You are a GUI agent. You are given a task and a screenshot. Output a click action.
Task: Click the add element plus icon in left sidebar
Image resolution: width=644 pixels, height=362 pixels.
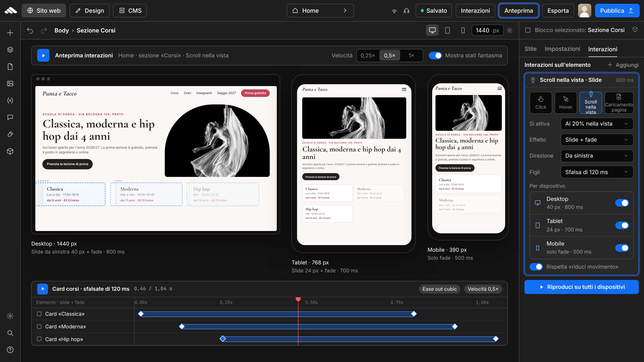pyautogui.click(x=10, y=33)
